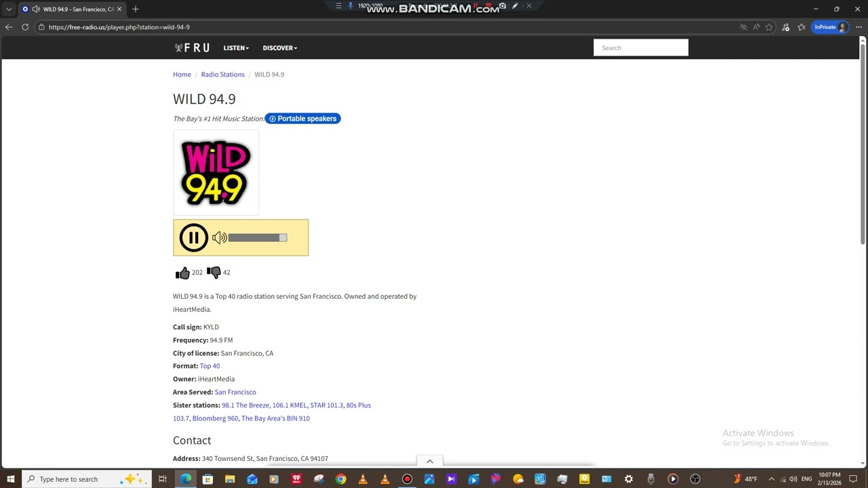Screen dimensions: 868x488
Task: Open Task View on taskbar
Action: [x=163, y=479]
